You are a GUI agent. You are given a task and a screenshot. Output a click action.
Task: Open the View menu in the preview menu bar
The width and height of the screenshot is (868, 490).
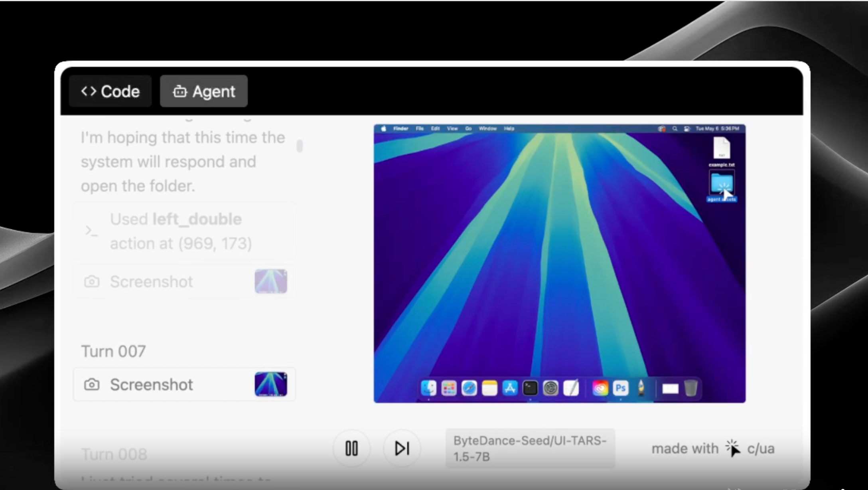[452, 128]
